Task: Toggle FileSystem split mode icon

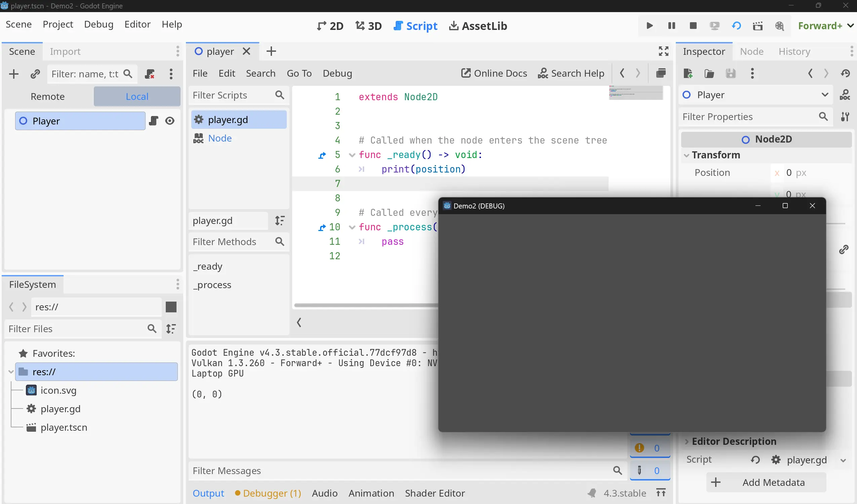Action: point(171,307)
